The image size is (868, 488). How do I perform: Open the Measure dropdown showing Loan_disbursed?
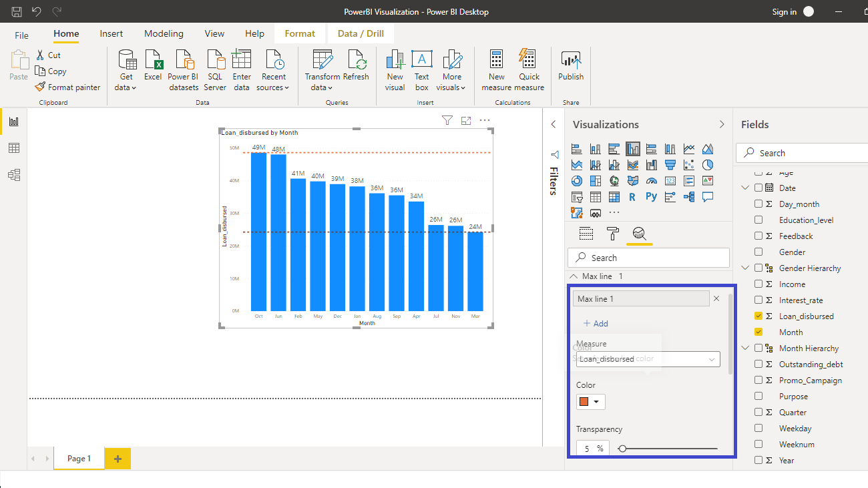pos(648,359)
